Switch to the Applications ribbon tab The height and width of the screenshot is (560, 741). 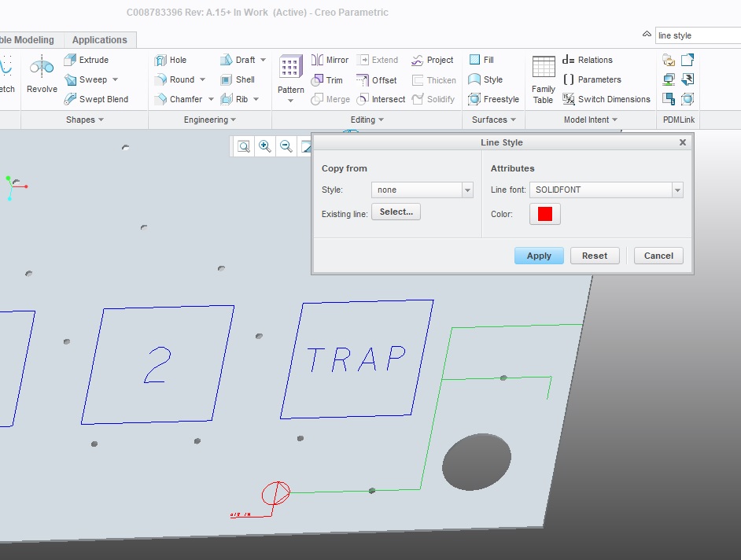pos(100,39)
